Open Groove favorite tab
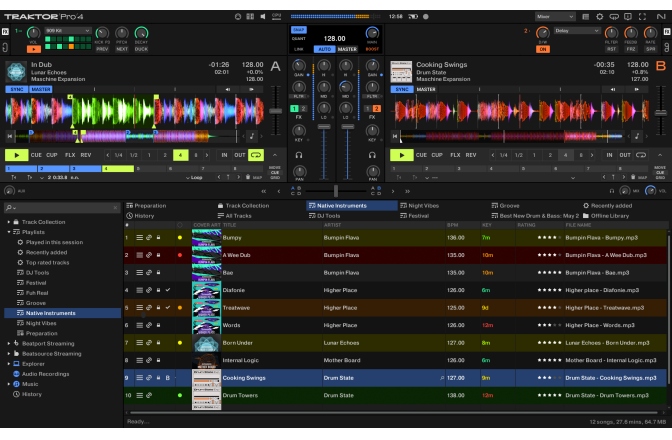 [x=505, y=206]
